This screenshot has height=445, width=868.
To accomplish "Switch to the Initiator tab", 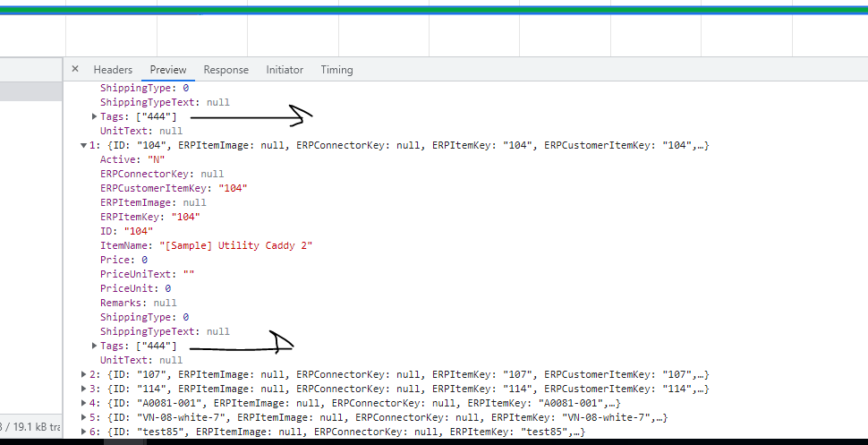I will [x=285, y=70].
